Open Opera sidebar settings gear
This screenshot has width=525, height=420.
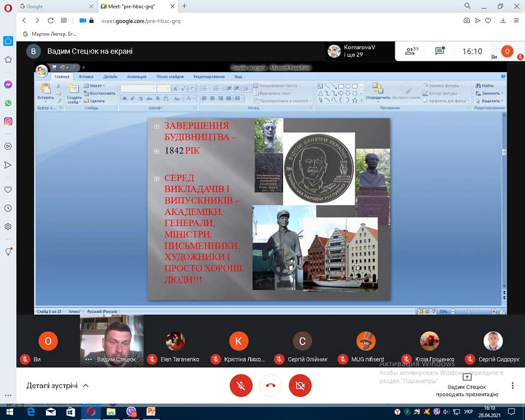[8, 226]
